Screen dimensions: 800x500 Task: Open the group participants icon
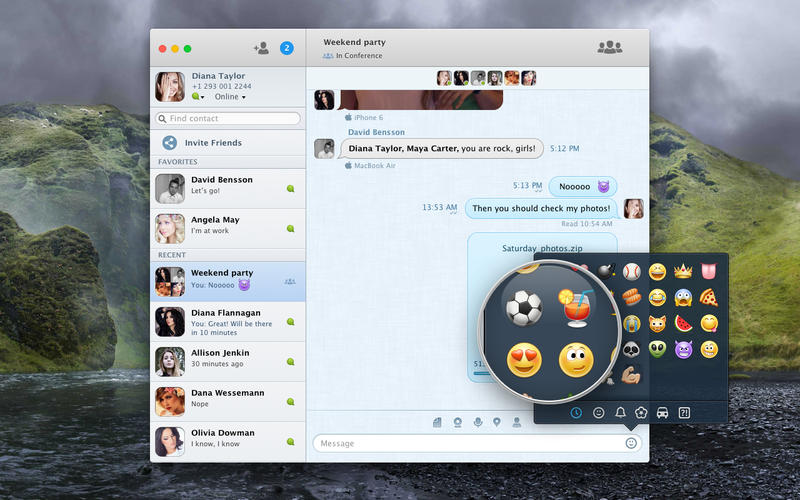608,48
